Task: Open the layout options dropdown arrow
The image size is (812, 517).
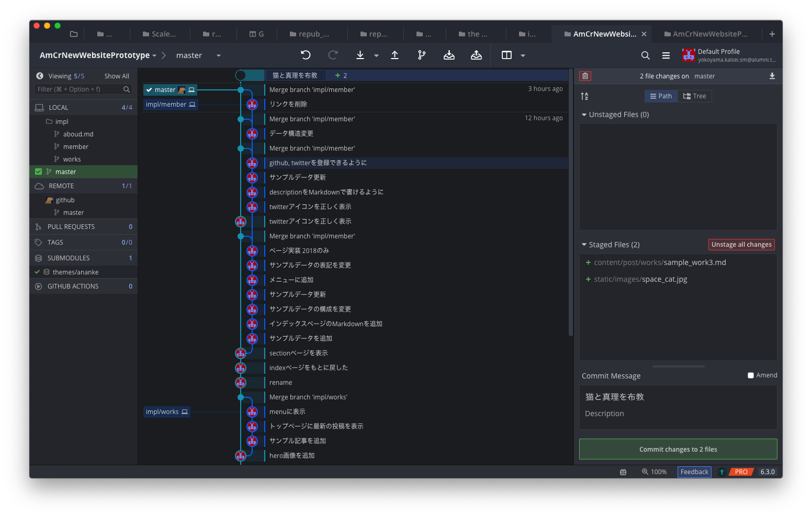Action: (523, 55)
